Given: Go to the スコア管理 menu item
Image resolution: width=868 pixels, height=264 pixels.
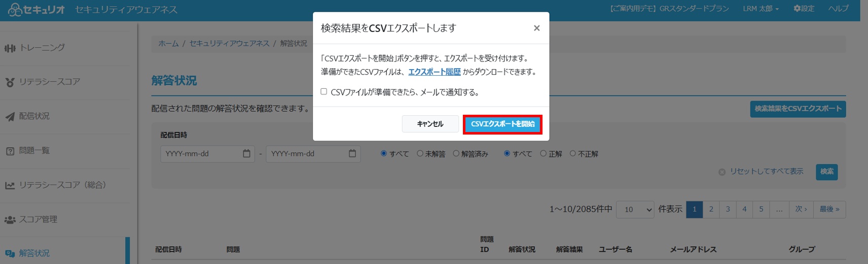Looking at the screenshot, I should click(38, 219).
